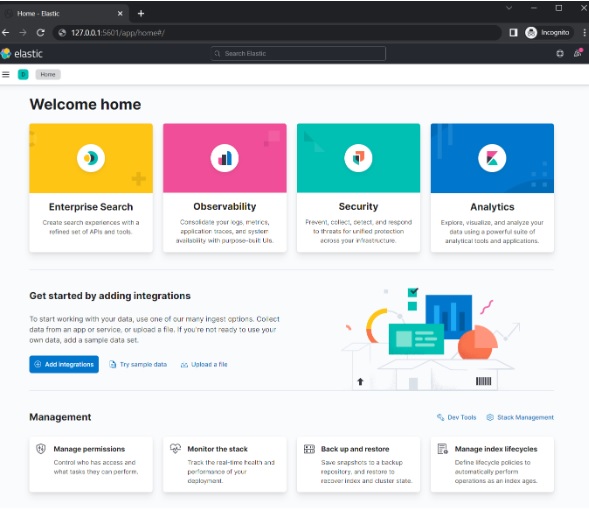589x513 pixels.
Task: Click the green default space avatar
Action: (23, 74)
